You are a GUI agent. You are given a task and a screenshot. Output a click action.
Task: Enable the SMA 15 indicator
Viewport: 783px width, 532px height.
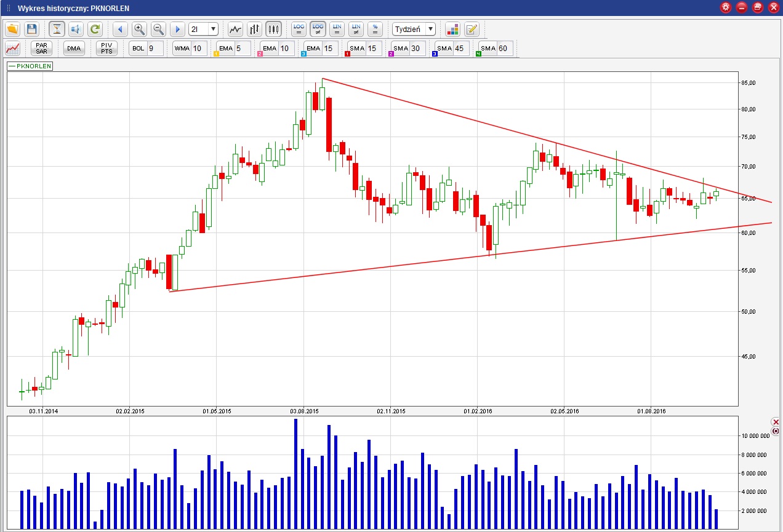(357, 48)
